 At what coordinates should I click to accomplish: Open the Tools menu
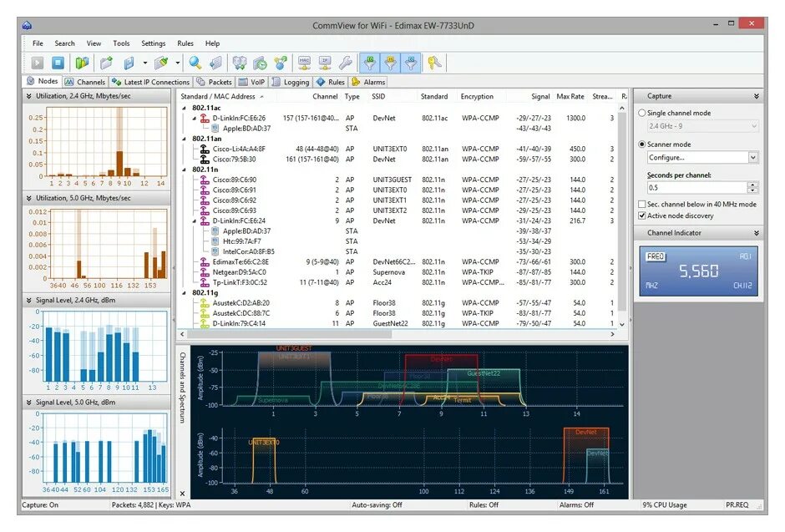(121, 43)
